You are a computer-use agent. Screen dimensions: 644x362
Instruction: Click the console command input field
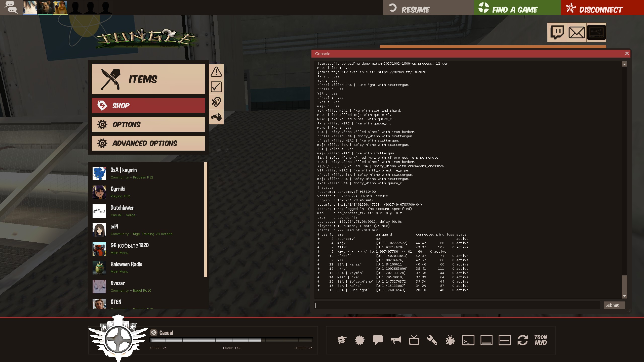pos(457,305)
